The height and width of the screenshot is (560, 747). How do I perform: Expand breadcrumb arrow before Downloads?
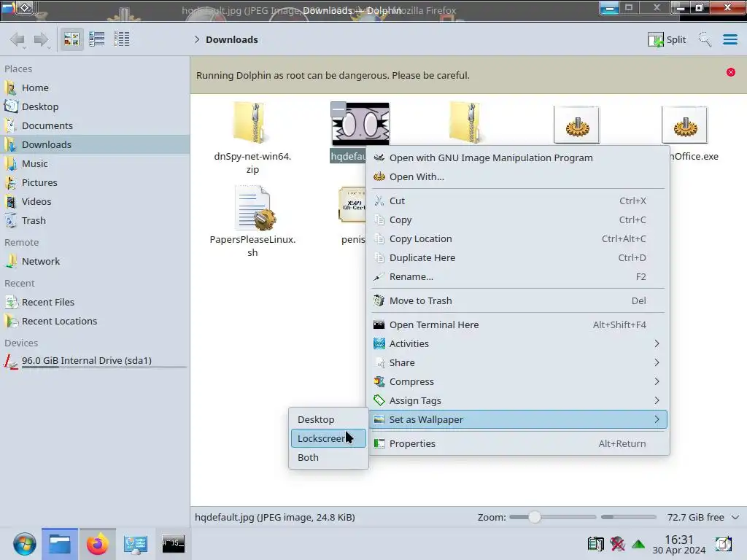pos(197,39)
